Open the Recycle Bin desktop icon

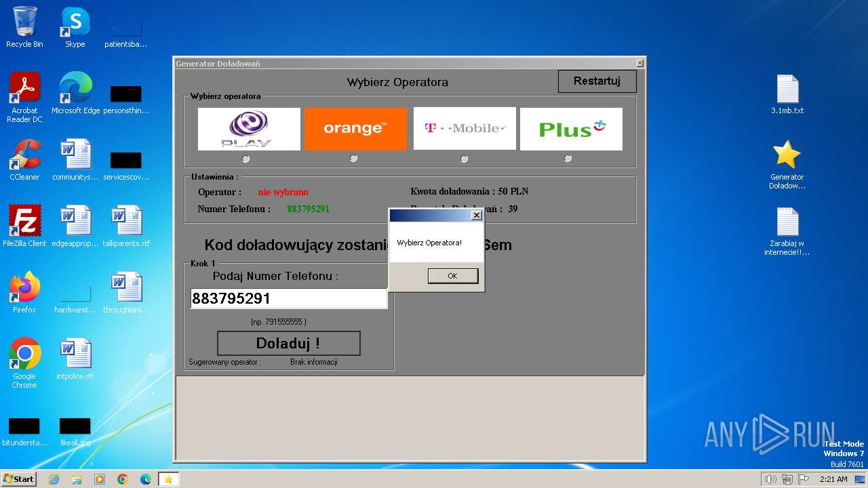tap(24, 27)
